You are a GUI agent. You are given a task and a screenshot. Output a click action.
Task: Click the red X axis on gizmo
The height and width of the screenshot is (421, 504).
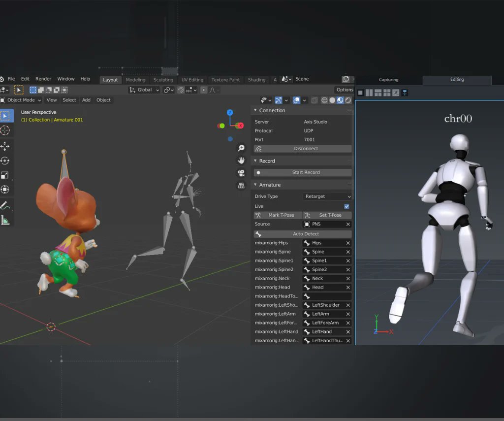[x=240, y=126]
